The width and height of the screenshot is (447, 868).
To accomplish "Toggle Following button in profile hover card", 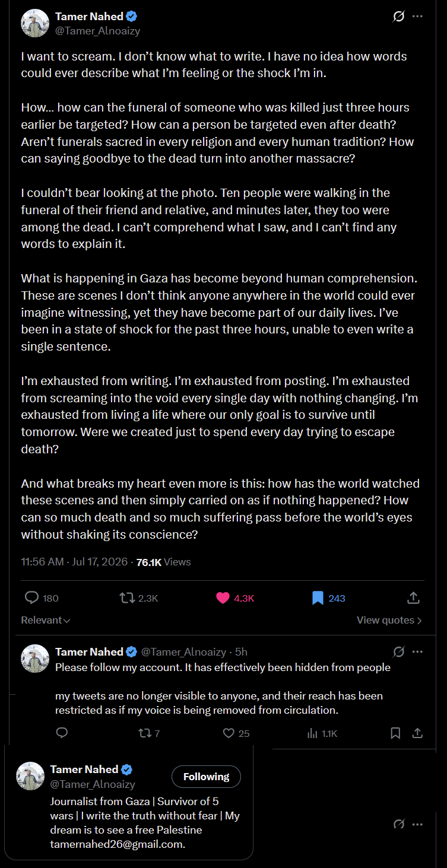I will [x=206, y=777].
